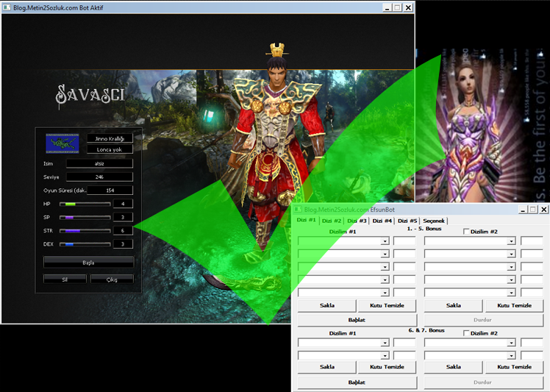Click the Bot Aktif game window title icon
This screenshot has height=392, width=550.
click(x=7, y=7)
